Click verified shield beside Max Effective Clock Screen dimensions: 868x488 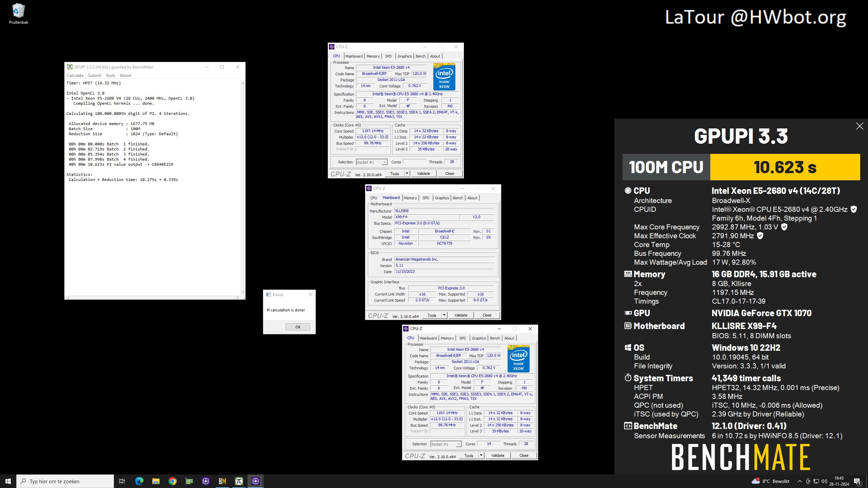760,236
